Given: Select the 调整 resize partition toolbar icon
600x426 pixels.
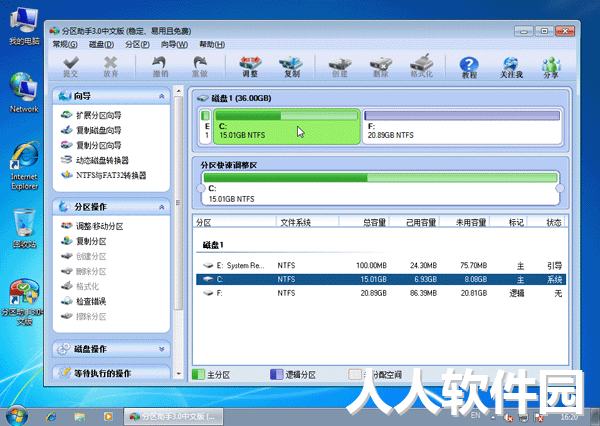Looking at the screenshot, I should coord(250,66).
